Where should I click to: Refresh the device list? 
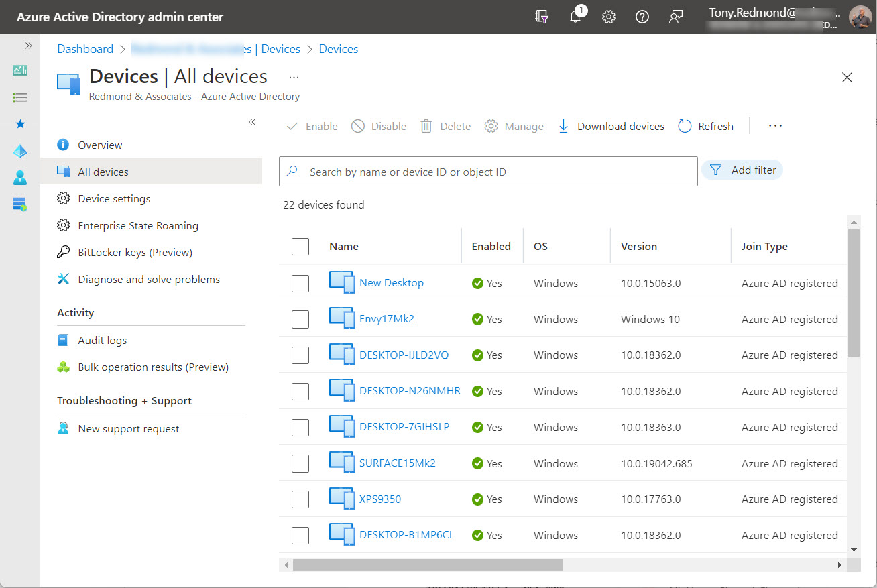706,126
